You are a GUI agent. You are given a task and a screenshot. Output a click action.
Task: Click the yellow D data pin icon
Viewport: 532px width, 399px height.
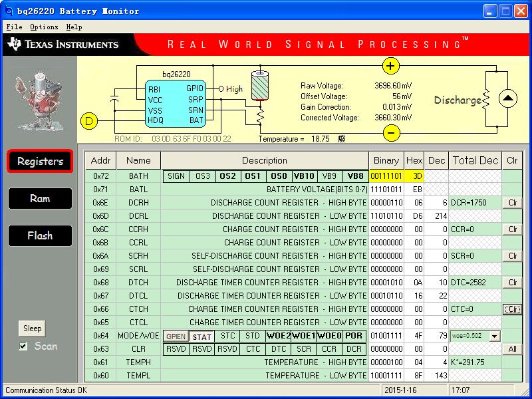click(89, 121)
